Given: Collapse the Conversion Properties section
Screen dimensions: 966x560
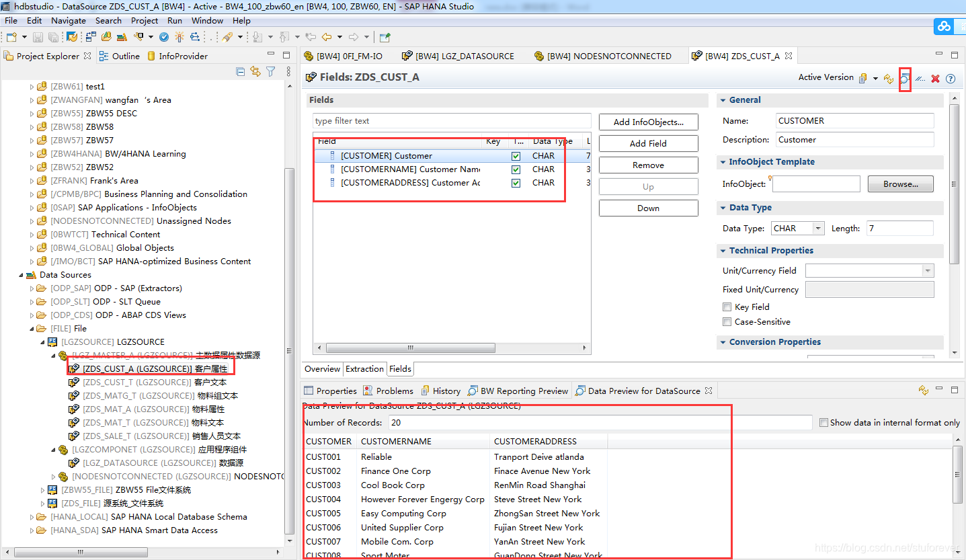Looking at the screenshot, I should pyautogui.click(x=723, y=342).
